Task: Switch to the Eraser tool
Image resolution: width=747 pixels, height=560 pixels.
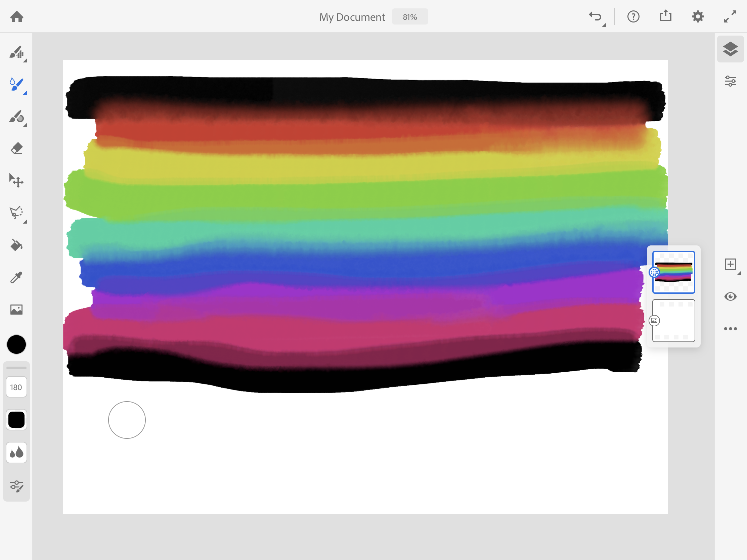Action: (16, 148)
